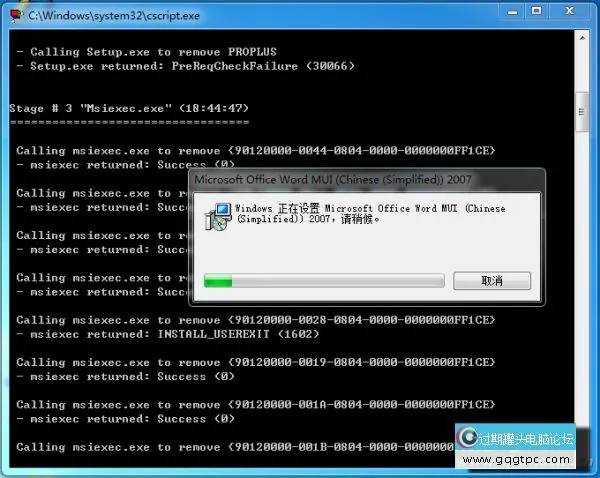Click the Microsoft Office Word MUI dialog title
This screenshot has height=478, width=600.
[x=333, y=179]
